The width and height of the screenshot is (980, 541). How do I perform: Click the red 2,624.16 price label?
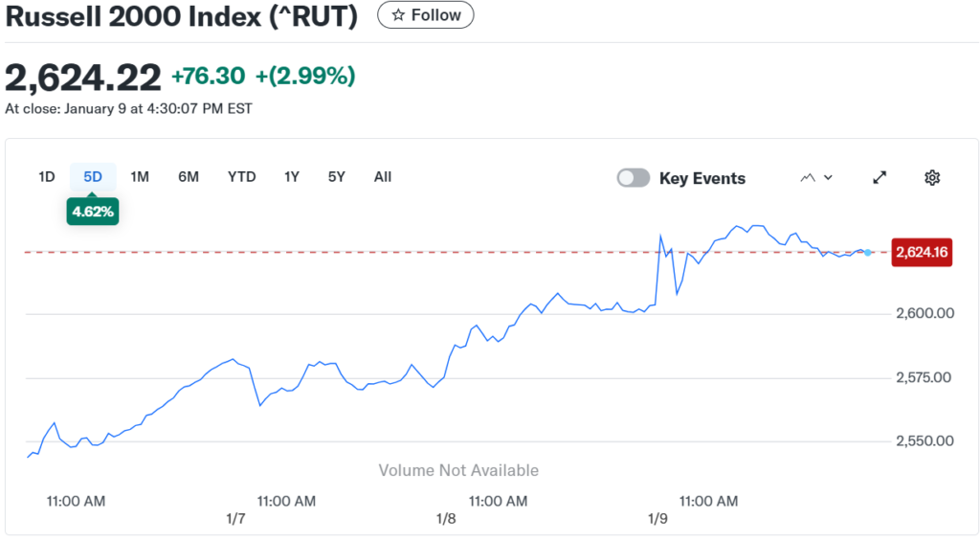(921, 253)
